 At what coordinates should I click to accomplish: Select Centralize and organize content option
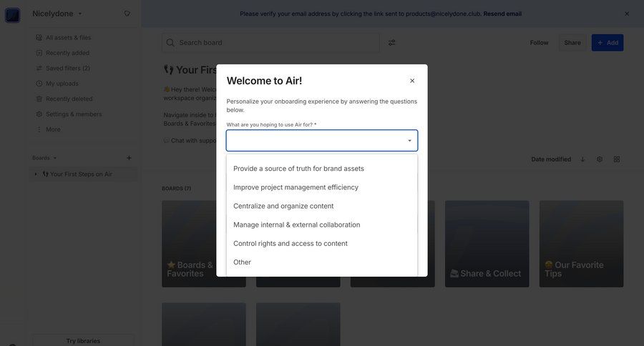[x=283, y=206]
